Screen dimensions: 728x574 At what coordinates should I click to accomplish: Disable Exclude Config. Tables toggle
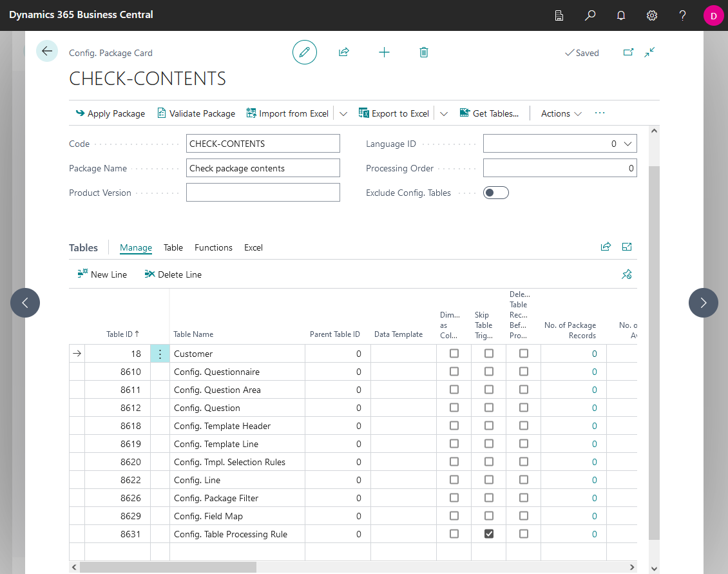point(495,192)
